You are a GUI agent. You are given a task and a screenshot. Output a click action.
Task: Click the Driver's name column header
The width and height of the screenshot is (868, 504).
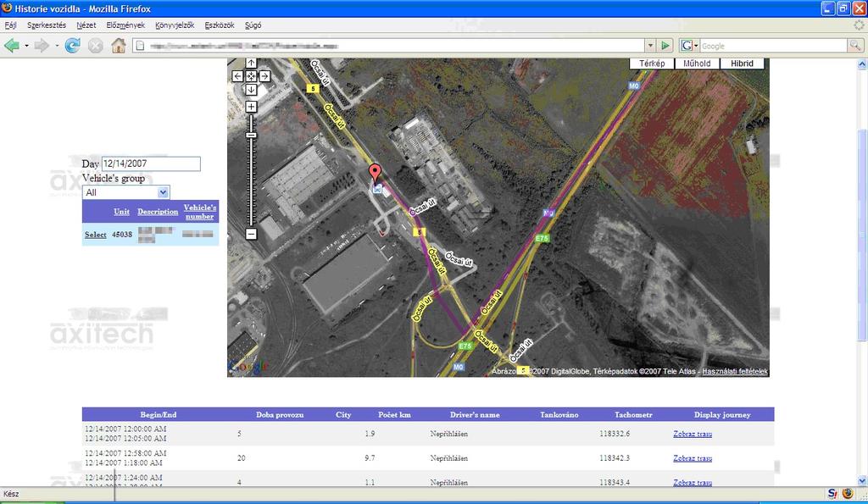[x=475, y=415]
